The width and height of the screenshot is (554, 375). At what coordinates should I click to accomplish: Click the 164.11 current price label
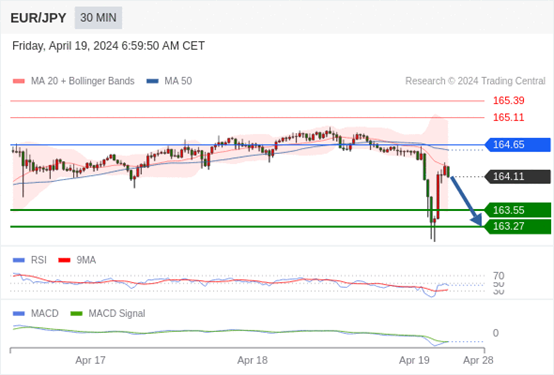(x=518, y=176)
